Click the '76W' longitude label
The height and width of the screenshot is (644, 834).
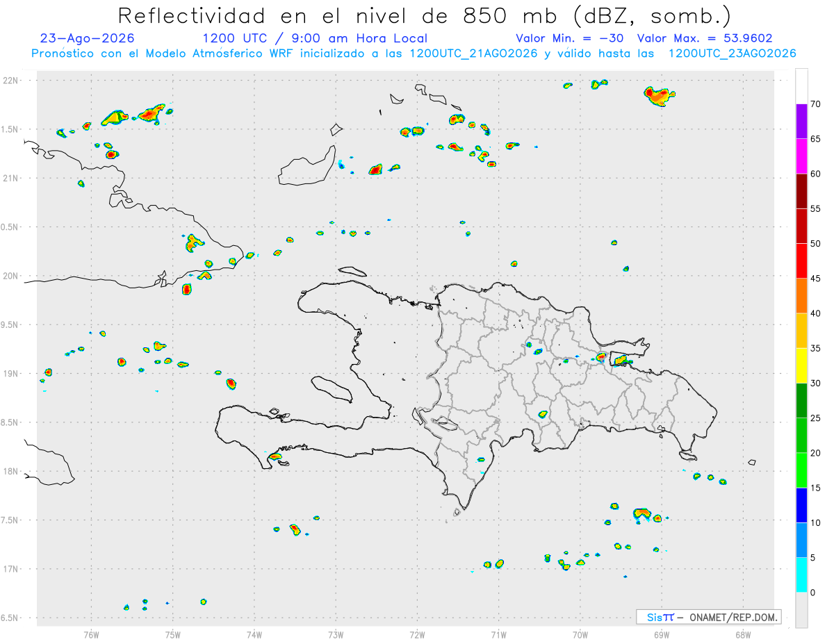click(x=91, y=634)
